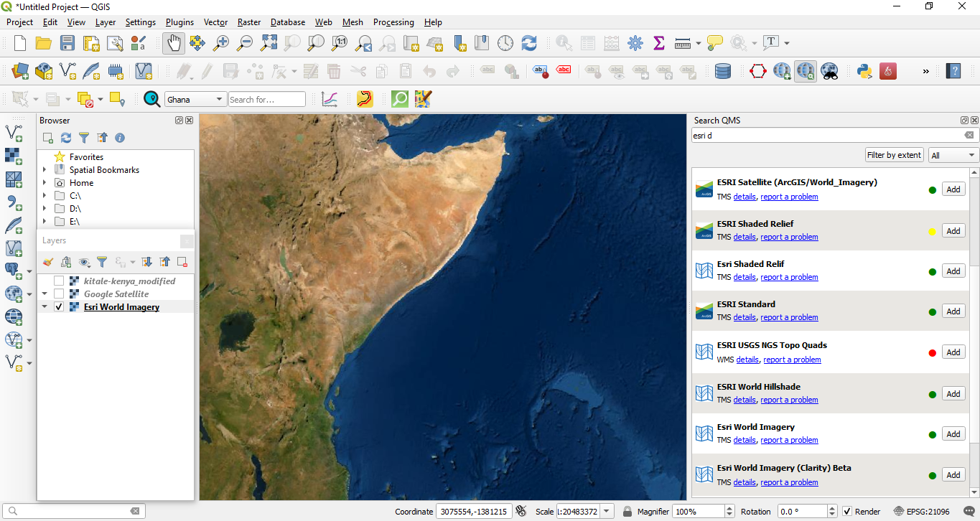
Task: Create a new project with the blank page icon
Action: [x=20, y=43]
